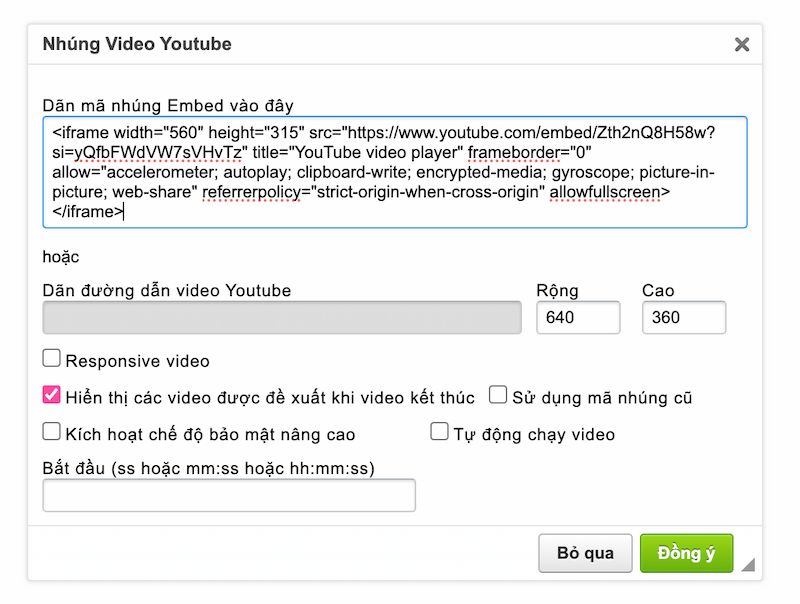The height and width of the screenshot is (604, 800).
Task: Click the Responsive video label text
Action: point(138,361)
